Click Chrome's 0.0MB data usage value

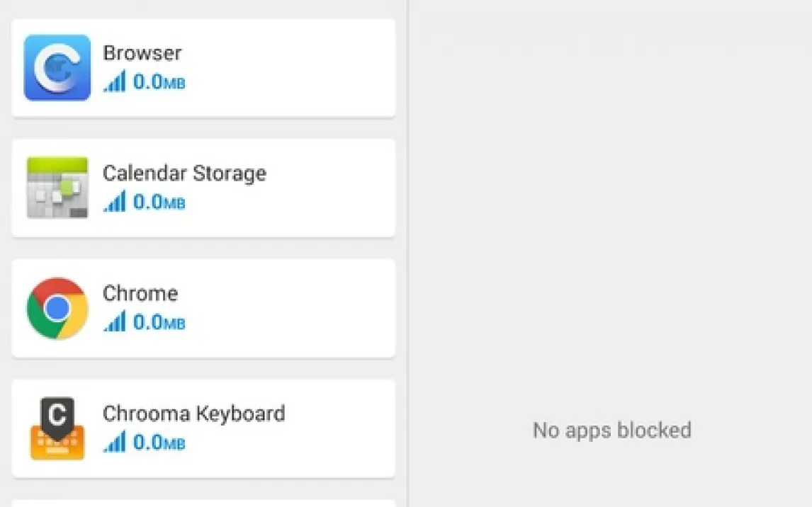(x=159, y=323)
